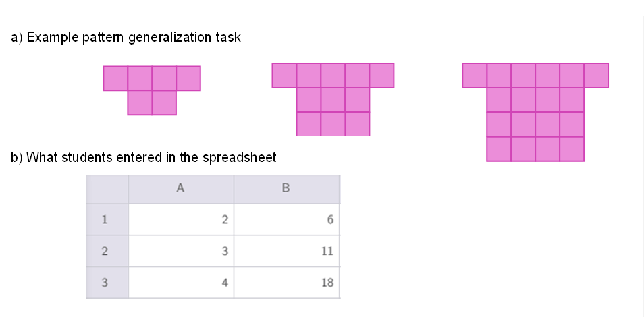The height and width of the screenshot is (317, 644).
Task: Click cell A2 containing value 3
Action: tap(180, 251)
